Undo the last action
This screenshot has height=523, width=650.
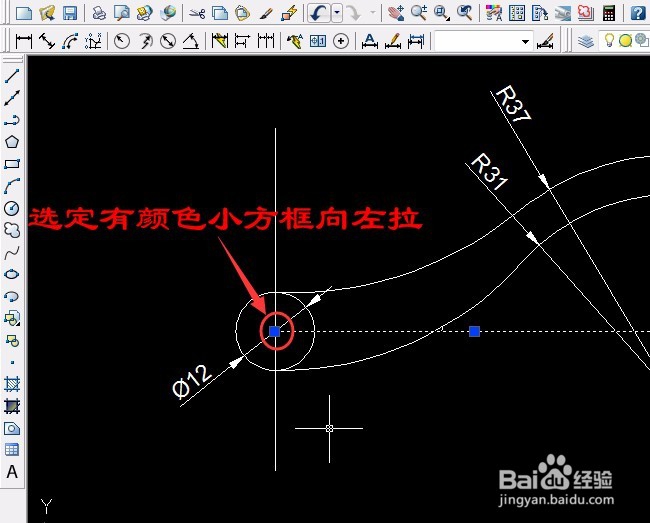click(319, 13)
